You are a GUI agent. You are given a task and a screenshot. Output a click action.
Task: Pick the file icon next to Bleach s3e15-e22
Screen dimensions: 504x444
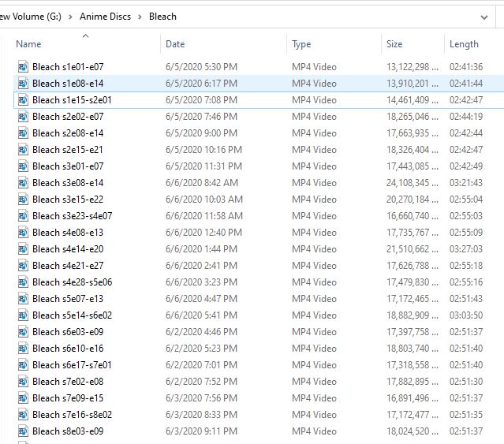point(23,200)
